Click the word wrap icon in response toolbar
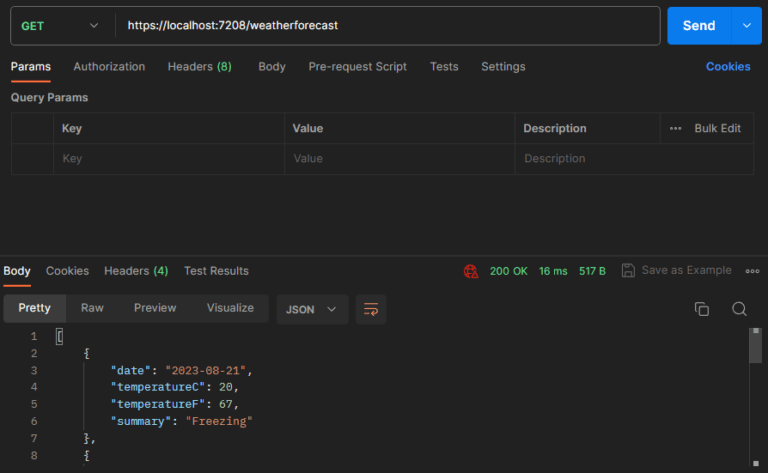The height and width of the screenshot is (473, 768). [371, 309]
